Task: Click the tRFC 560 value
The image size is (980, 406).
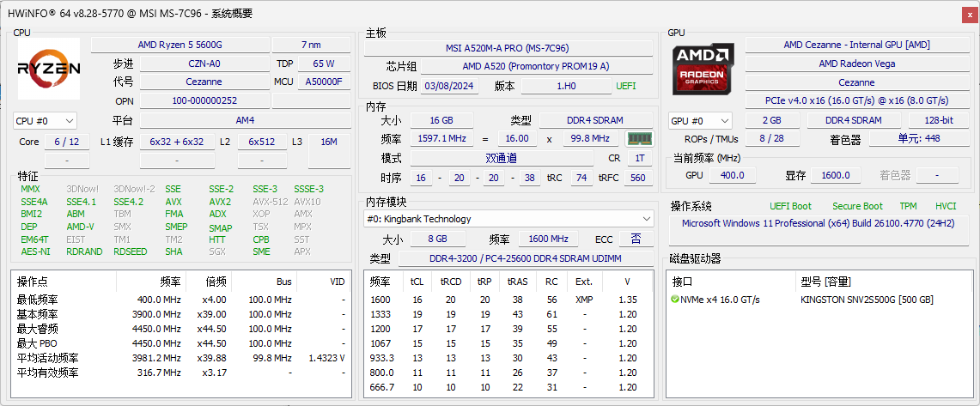Action: [637, 178]
